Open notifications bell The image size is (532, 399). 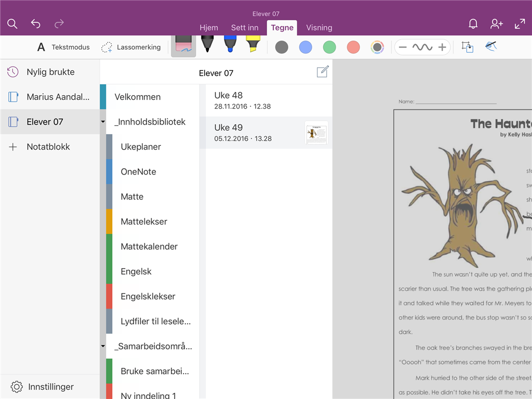(473, 24)
